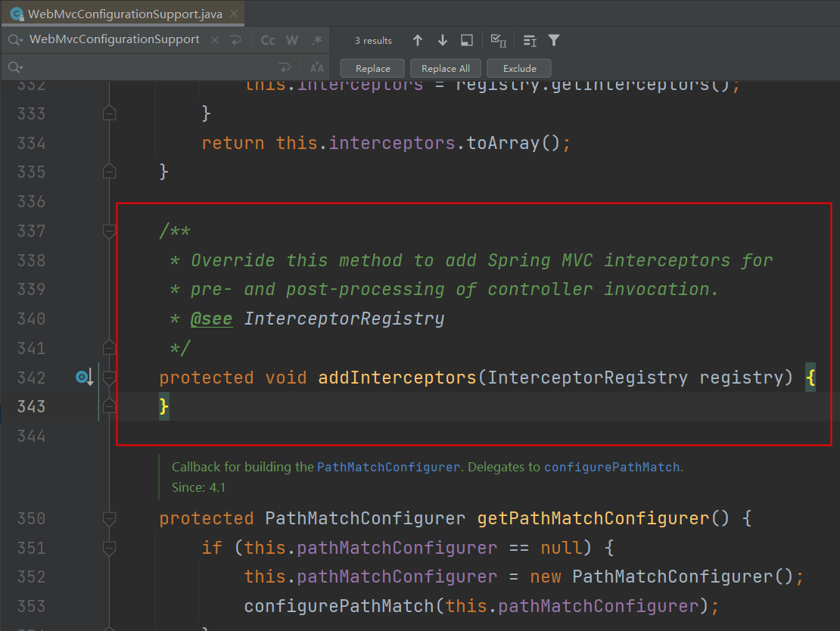Viewport: 840px width, 631px height.
Task: Click the addInterceptors method name
Action: tap(397, 378)
